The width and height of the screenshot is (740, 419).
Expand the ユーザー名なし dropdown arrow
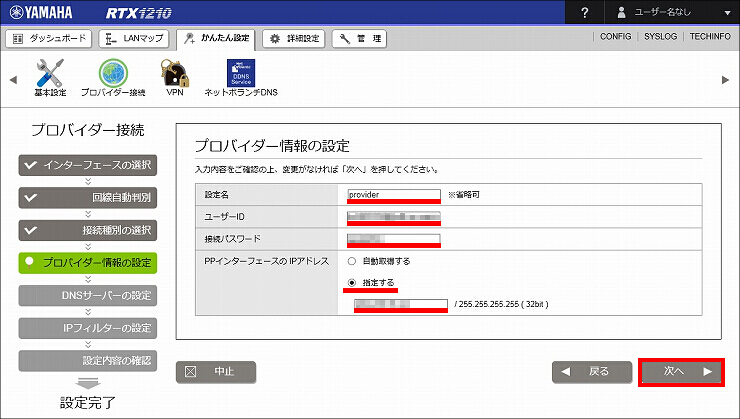coord(727,13)
